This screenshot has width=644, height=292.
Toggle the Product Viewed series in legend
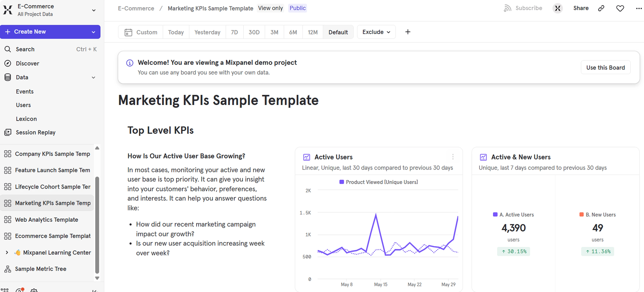(378, 182)
